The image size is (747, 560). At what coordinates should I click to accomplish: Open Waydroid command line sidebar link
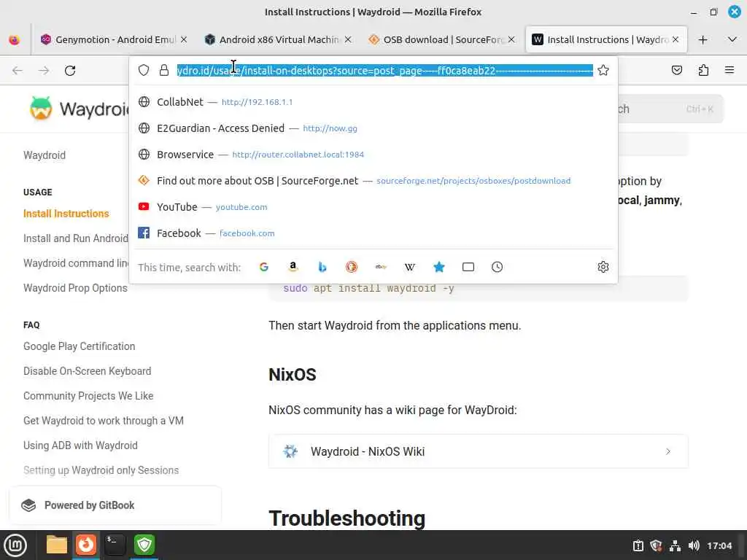(76, 263)
